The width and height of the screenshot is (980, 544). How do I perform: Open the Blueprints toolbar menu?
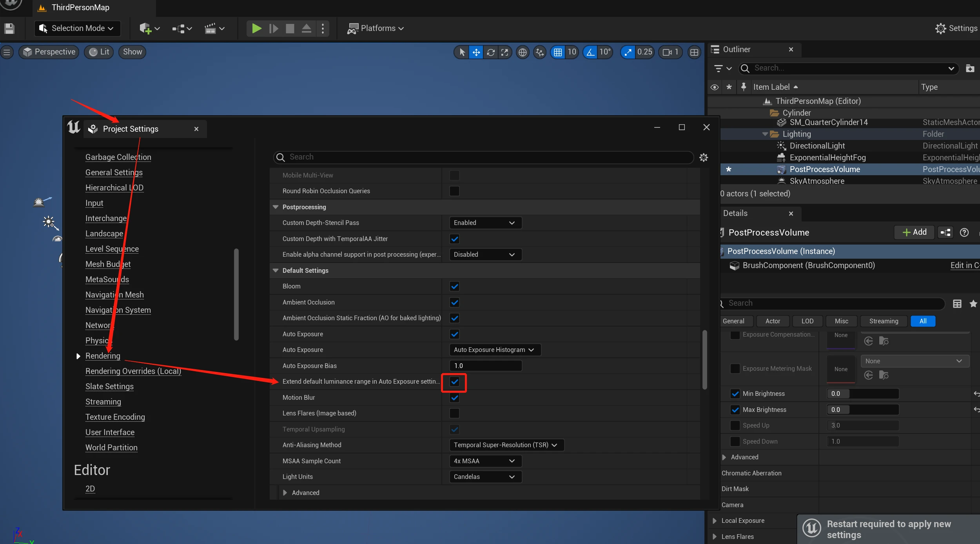(182, 28)
